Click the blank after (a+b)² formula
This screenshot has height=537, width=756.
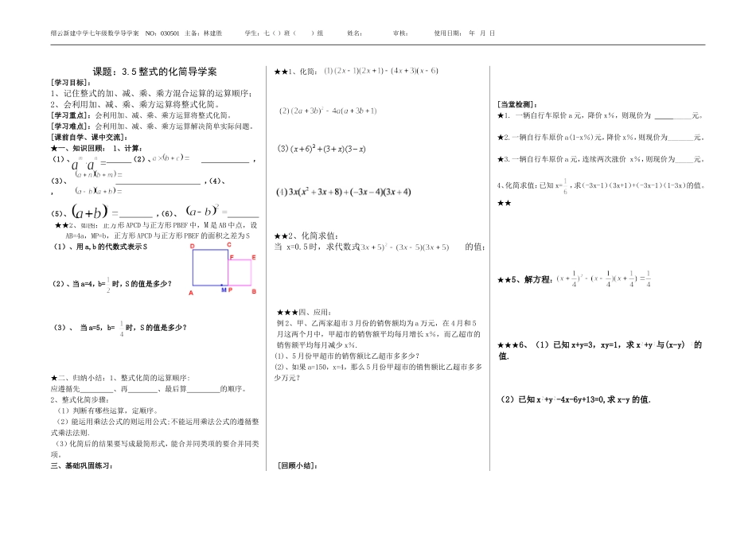coord(136,215)
